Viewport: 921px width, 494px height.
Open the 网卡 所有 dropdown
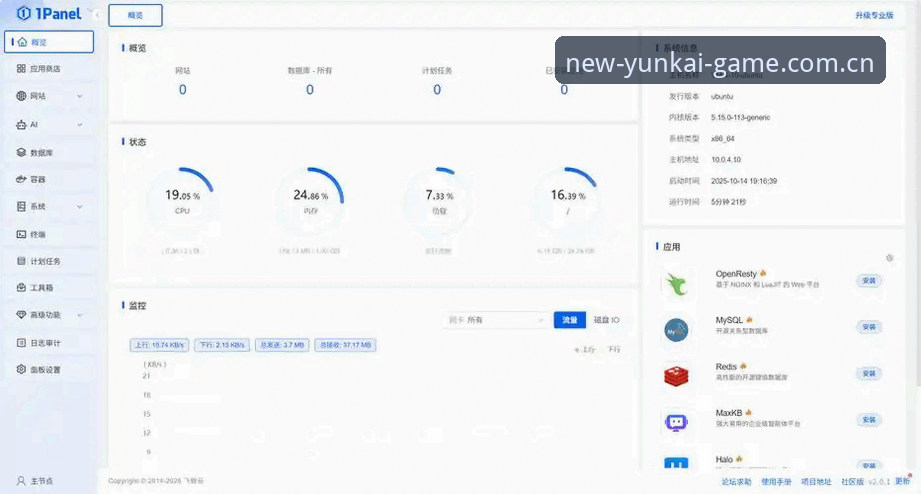(495, 320)
